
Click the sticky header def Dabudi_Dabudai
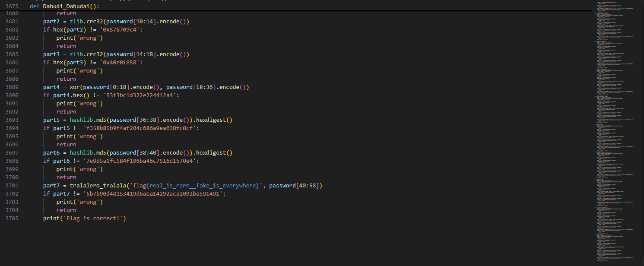(x=64, y=6)
